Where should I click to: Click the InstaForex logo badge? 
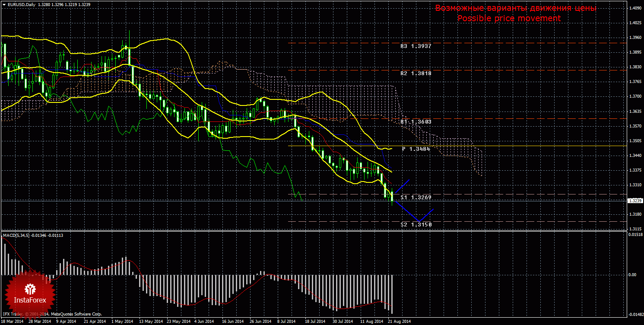(30, 293)
